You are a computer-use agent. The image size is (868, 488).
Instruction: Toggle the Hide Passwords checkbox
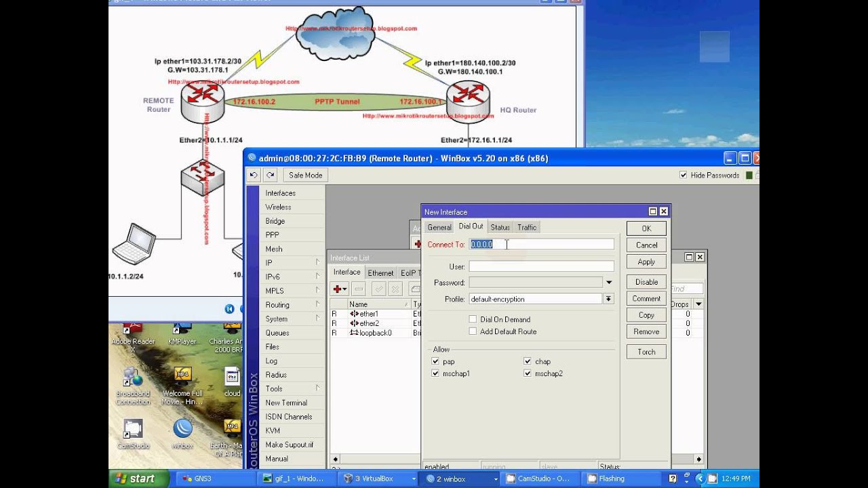684,175
